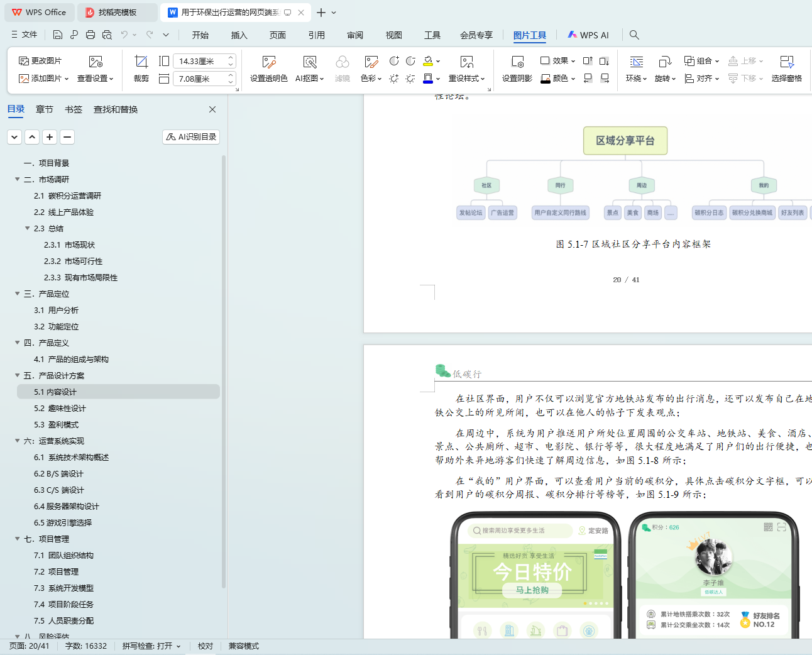Open print preview from the quick toolbar
The width and height of the screenshot is (812, 655).
coord(107,35)
